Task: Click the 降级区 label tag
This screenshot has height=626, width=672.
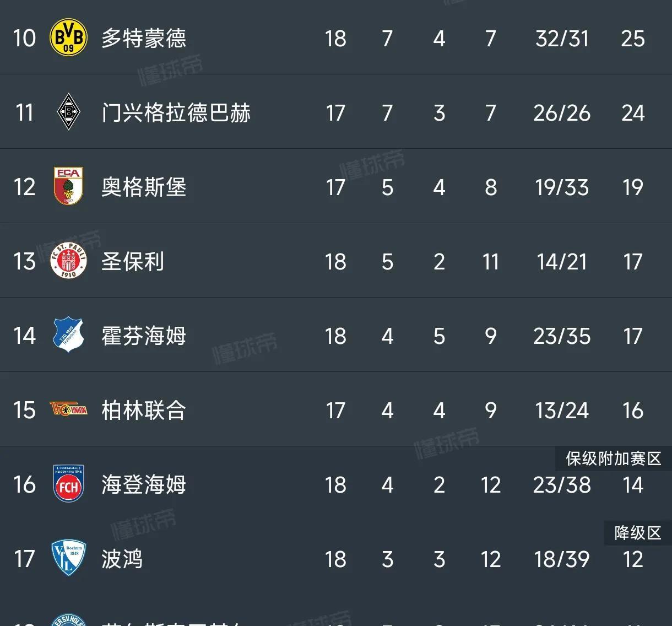Action: click(637, 533)
